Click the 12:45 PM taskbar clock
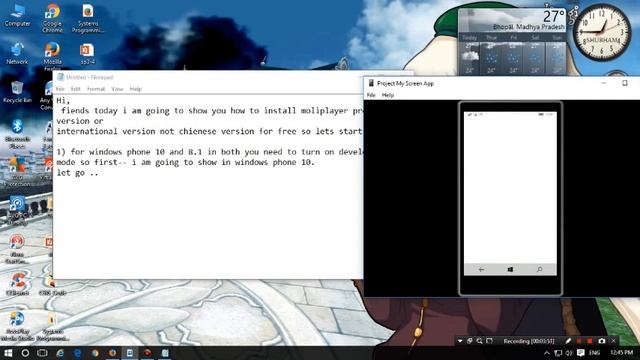This screenshot has height=360, width=640. pyautogui.click(x=622, y=353)
